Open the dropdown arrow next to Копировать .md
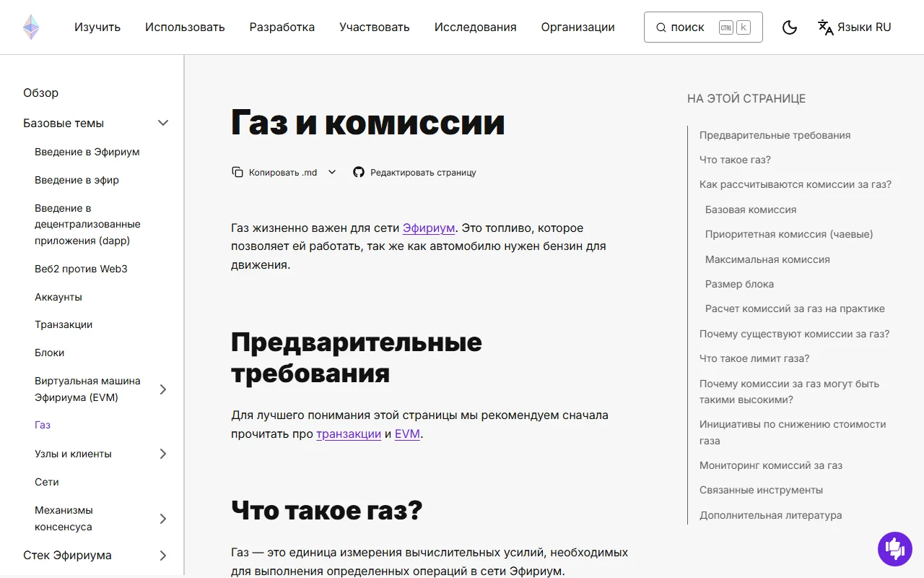This screenshot has height=578, width=924. tap(332, 172)
